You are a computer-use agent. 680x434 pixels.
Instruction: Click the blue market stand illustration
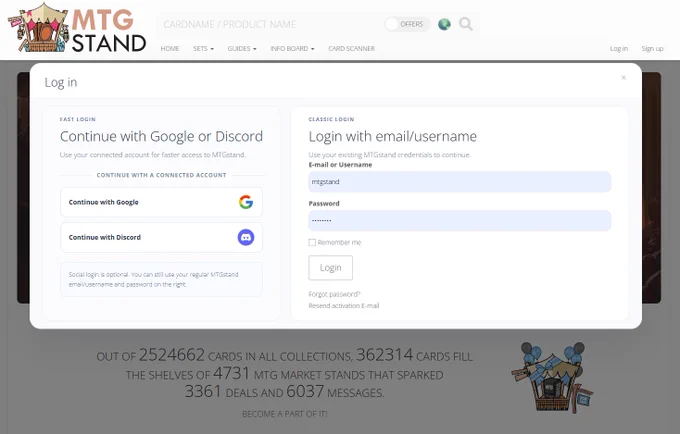coord(552,377)
